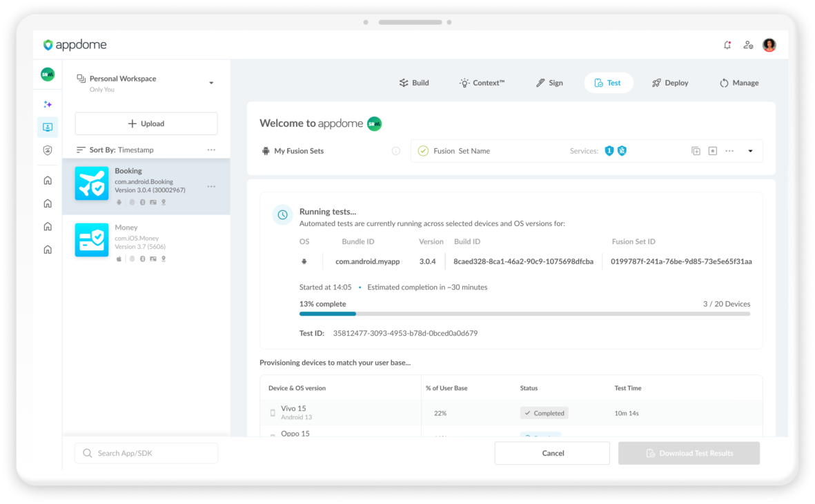Click the bundle ID com.android.myapp

[x=368, y=261]
